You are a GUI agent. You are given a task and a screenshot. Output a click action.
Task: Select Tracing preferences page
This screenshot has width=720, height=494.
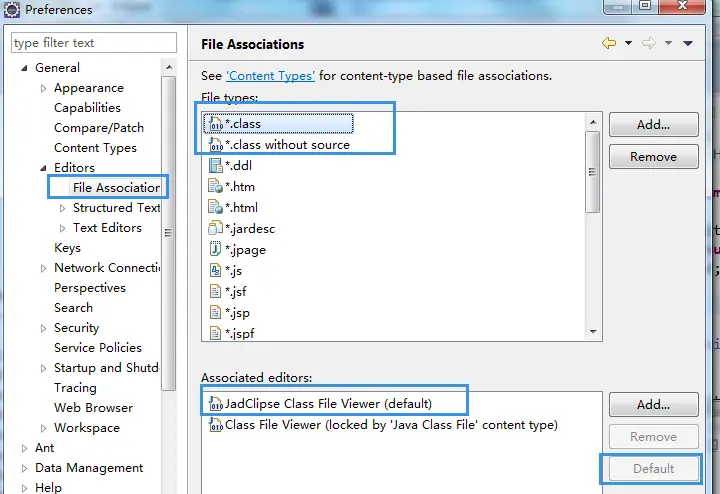coord(75,388)
